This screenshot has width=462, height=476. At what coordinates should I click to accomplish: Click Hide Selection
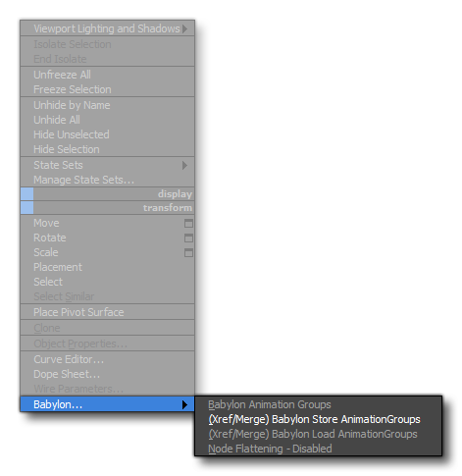pyautogui.click(x=107, y=149)
